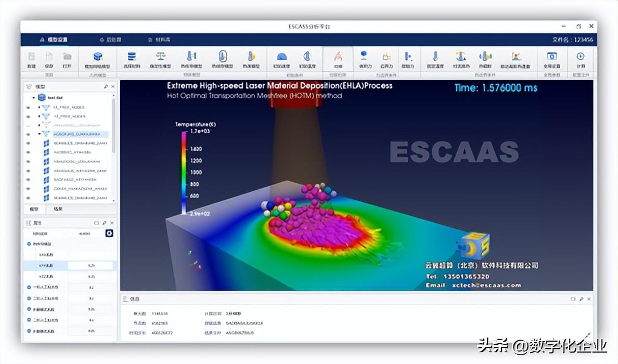Open the 材料库 ribbon tab
618x364 pixels.
[x=159, y=40]
